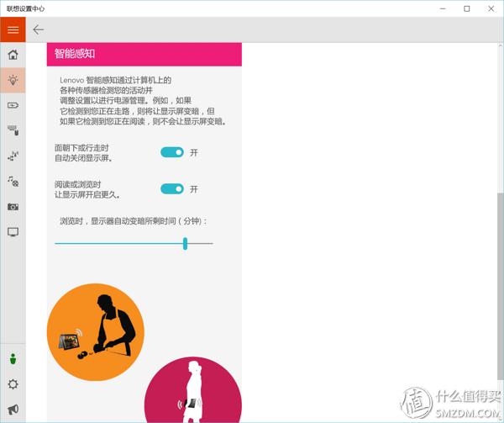Click the 浏览时，显示器自动变暗 label

coord(134,221)
